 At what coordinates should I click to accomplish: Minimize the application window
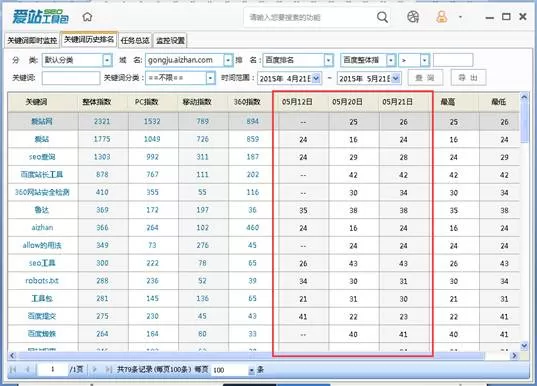(490, 17)
